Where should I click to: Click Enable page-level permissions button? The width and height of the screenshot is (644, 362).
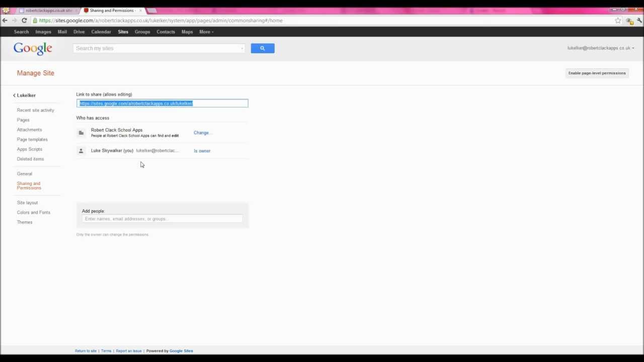pyautogui.click(x=597, y=73)
